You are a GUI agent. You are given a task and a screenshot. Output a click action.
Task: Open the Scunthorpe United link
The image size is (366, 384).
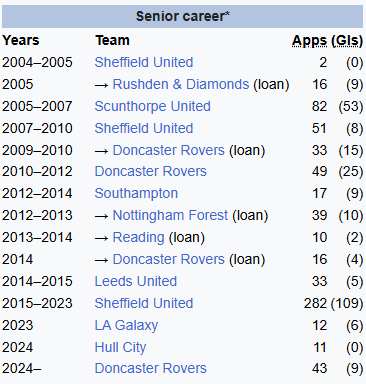coord(152,106)
